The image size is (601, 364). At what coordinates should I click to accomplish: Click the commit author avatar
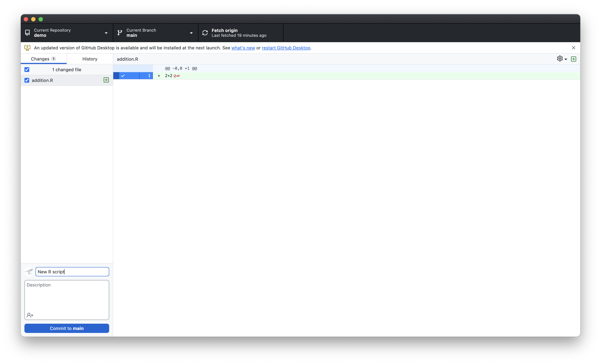29,272
